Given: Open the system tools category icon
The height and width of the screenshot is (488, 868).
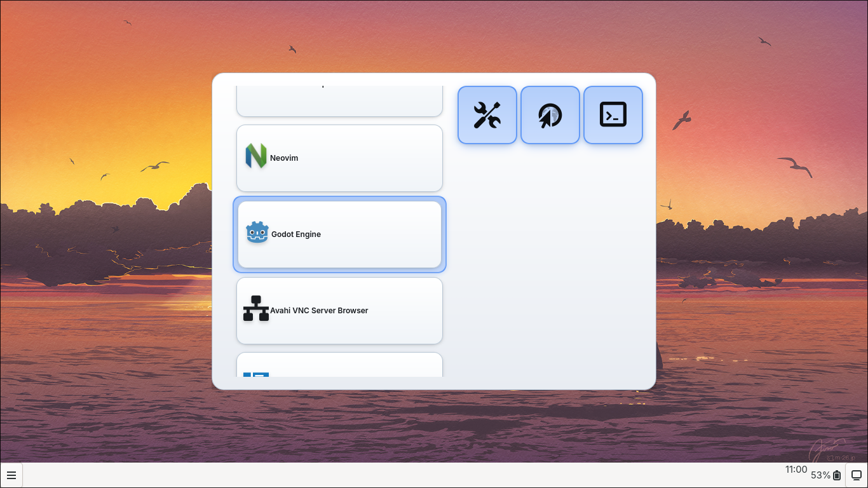Looking at the screenshot, I should [487, 114].
